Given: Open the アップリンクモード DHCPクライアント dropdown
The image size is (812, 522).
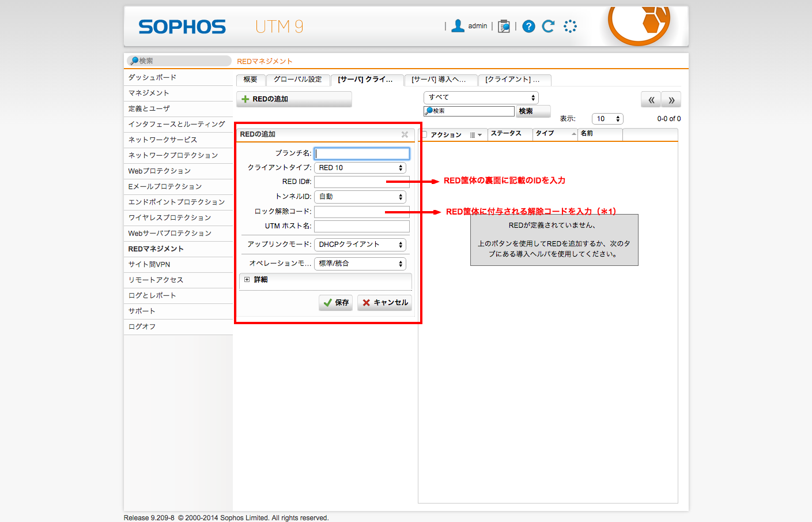Looking at the screenshot, I should pos(360,245).
